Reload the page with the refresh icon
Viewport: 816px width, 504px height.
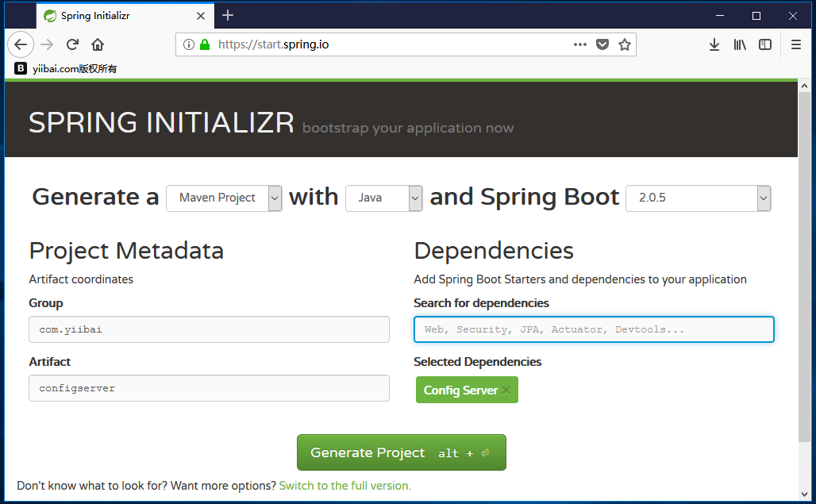pos(72,44)
